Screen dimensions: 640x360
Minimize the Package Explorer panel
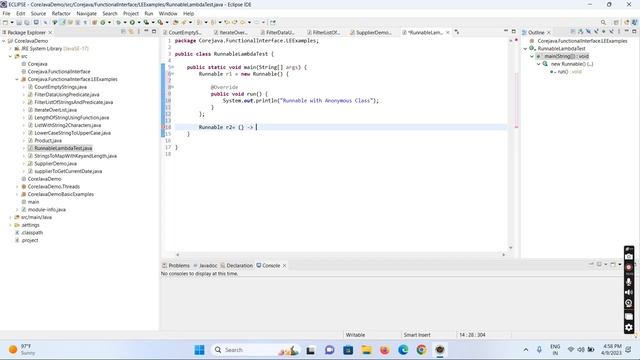146,31
